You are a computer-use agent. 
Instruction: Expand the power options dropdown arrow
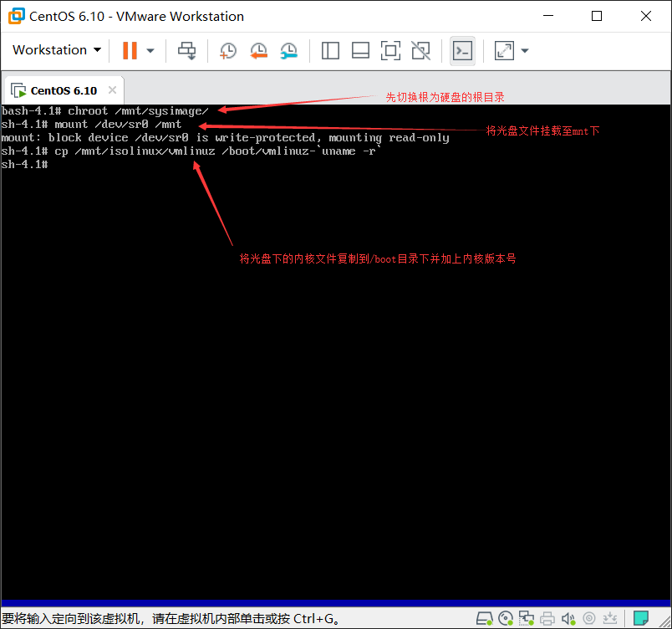[150, 50]
